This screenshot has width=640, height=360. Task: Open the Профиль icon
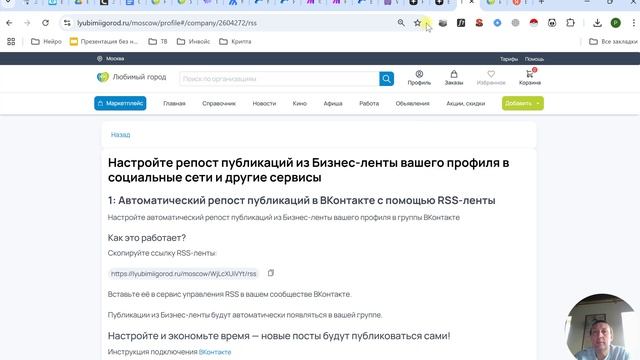point(419,78)
